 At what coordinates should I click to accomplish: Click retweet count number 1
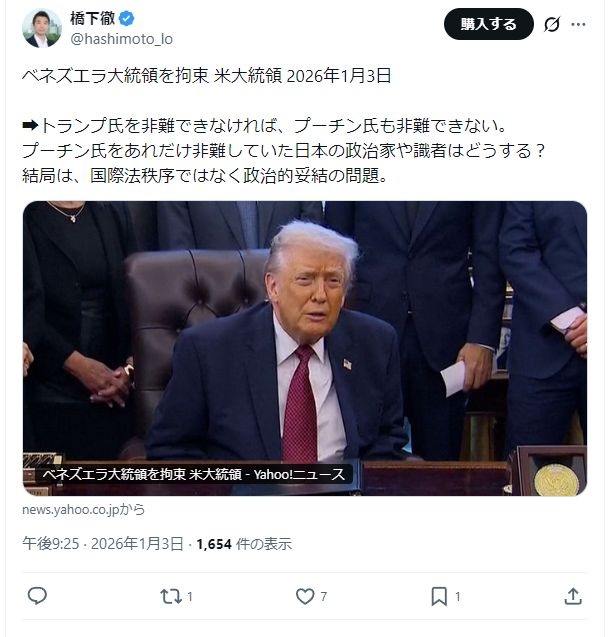(x=190, y=596)
